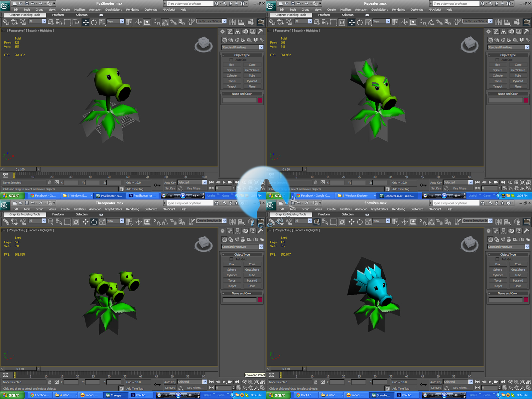Choose Shapes category icon in Repeater.max Create panel
This screenshot has width=532, height=399.
[x=497, y=40]
